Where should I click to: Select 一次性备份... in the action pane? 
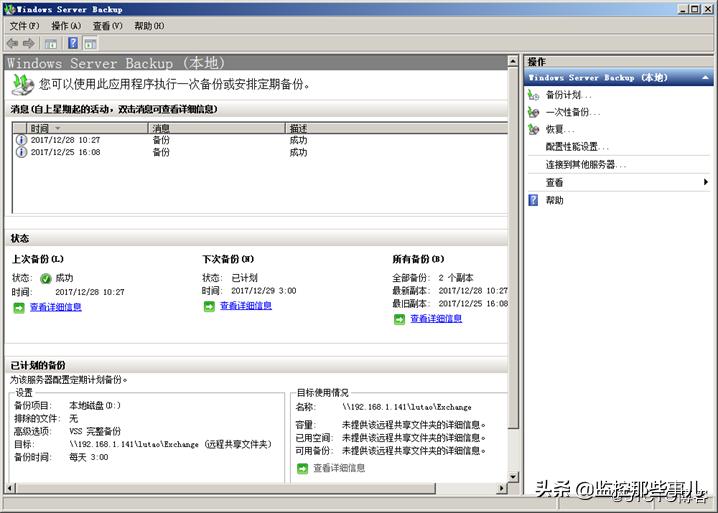pyautogui.click(x=573, y=112)
